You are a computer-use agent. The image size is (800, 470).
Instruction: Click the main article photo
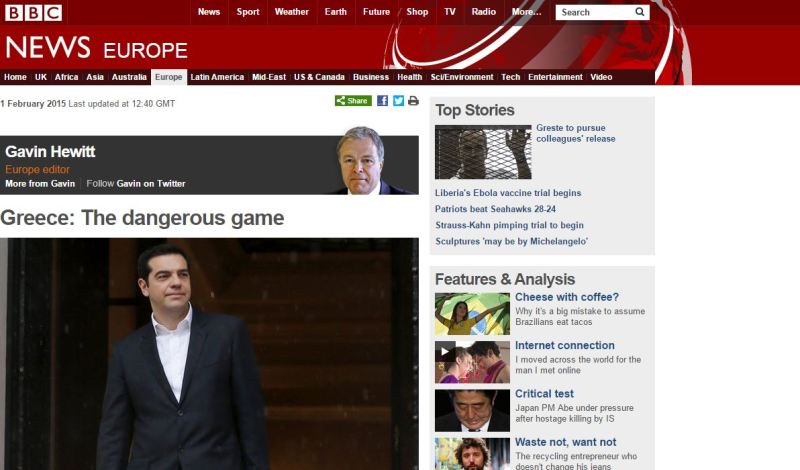[209, 354]
